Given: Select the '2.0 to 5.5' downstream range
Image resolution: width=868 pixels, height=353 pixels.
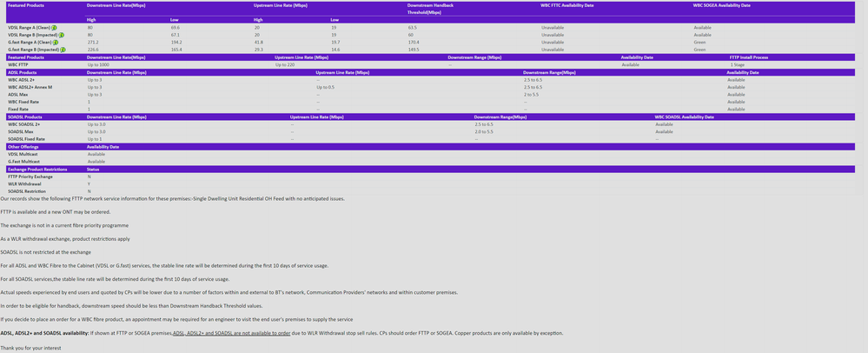Looking at the screenshot, I should point(484,132).
